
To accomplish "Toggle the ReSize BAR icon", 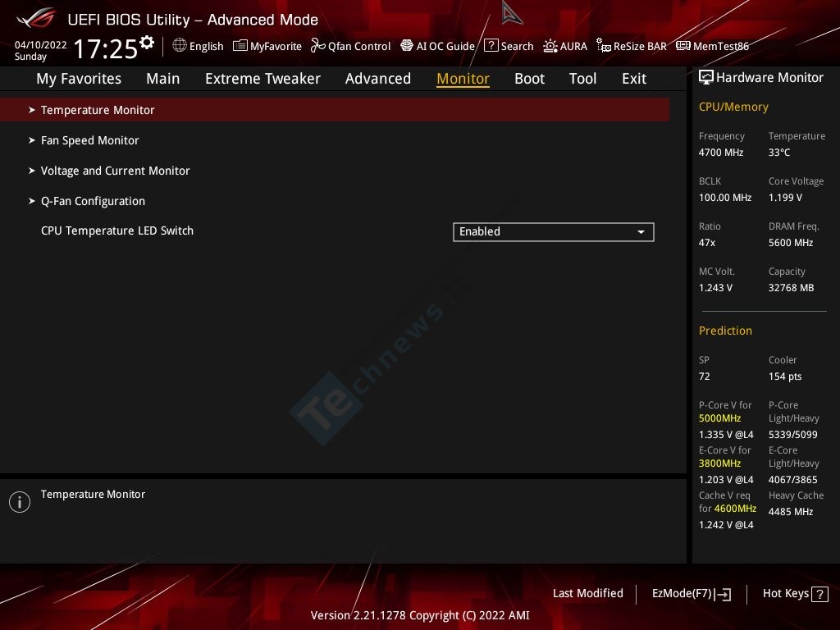I will [x=604, y=46].
